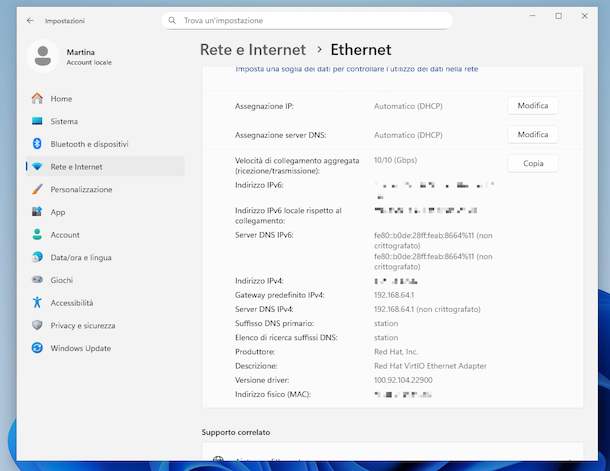Click the Home house icon
The height and width of the screenshot is (471, 610).
(x=37, y=98)
